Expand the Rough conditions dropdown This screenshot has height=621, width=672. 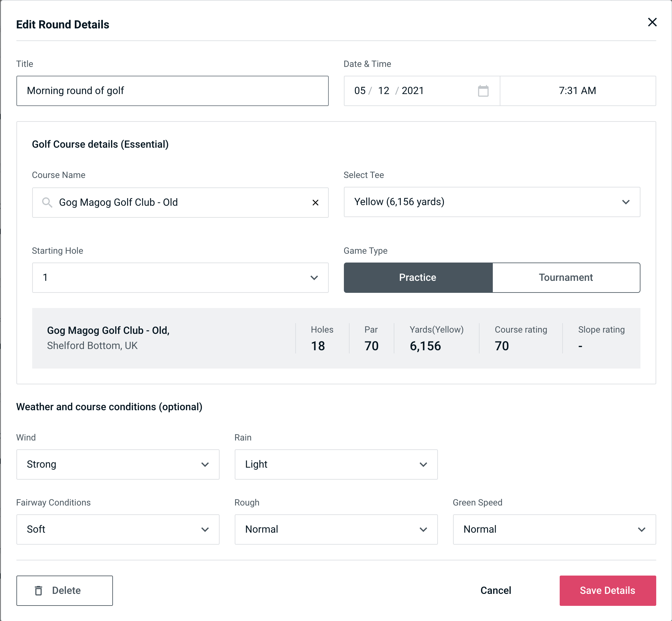[x=336, y=529]
